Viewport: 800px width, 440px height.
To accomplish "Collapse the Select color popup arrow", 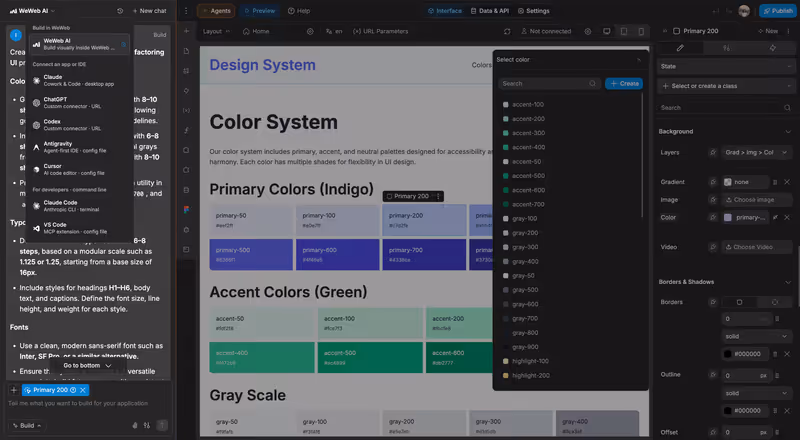I will (639, 60).
